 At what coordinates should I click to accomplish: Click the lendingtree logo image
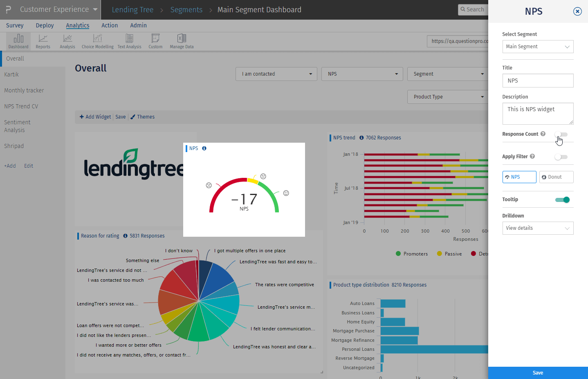(x=134, y=164)
